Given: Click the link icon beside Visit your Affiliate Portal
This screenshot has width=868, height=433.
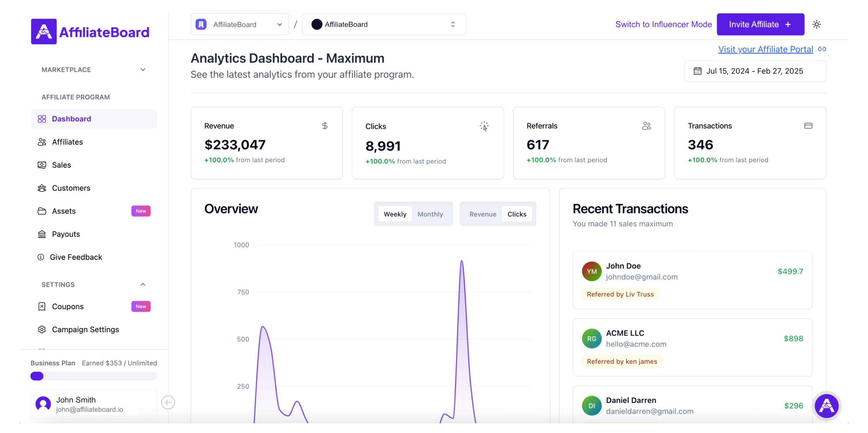Looking at the screenshot, I should pyautogui.click(x=823, y=49).
